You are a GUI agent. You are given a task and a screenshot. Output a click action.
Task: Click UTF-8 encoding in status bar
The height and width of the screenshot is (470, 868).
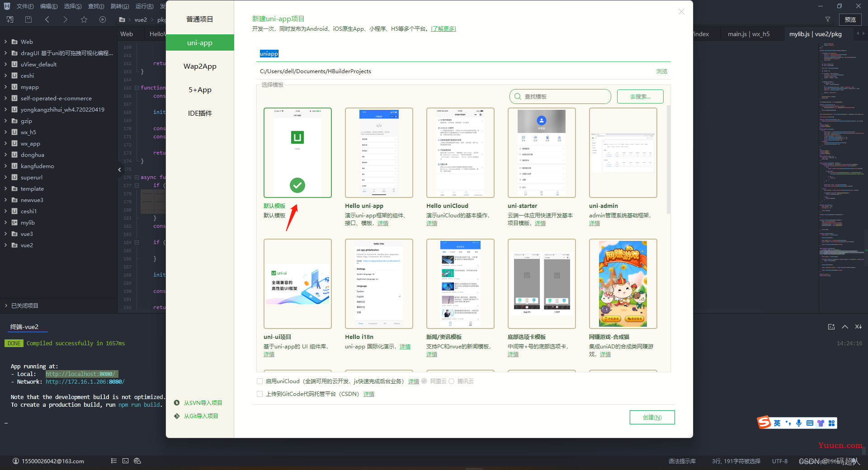click(x=780, y=461)
